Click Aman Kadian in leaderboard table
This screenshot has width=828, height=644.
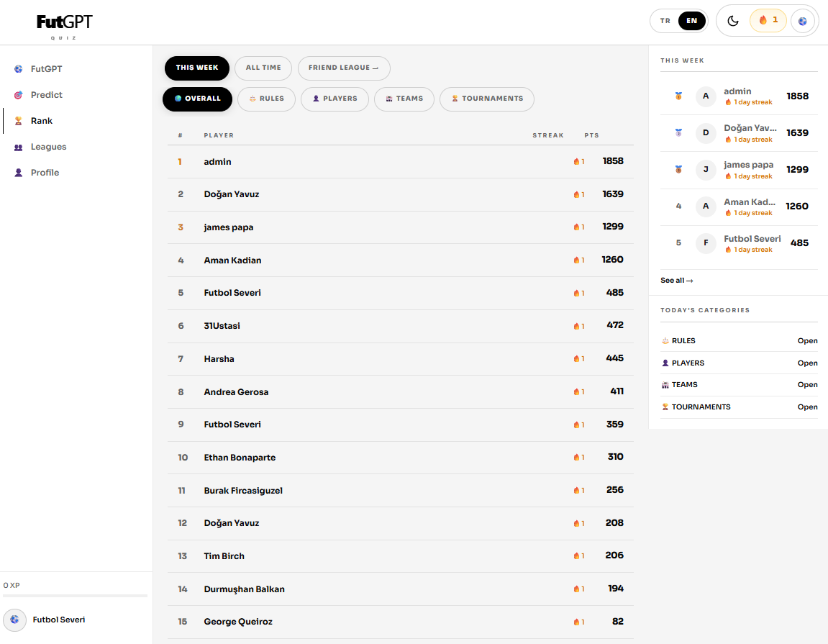(232, 260)
